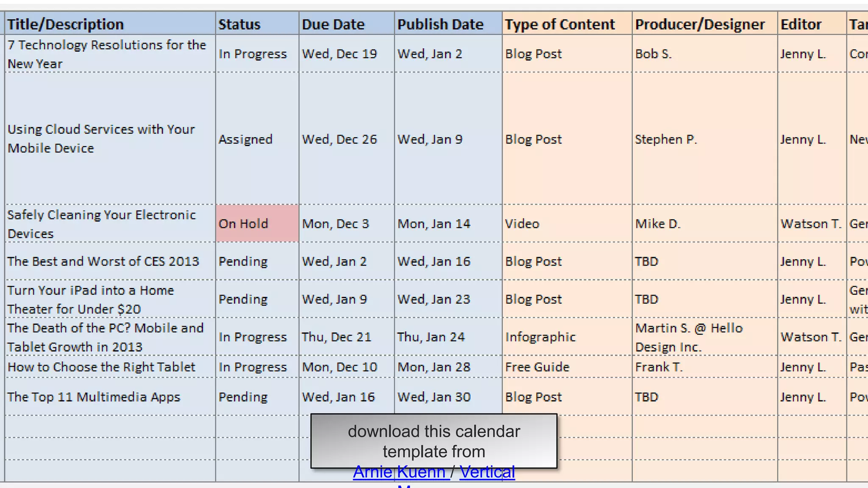
Task: Click the Martin S. @ Hello Design cell
Action: click(689, 337)
